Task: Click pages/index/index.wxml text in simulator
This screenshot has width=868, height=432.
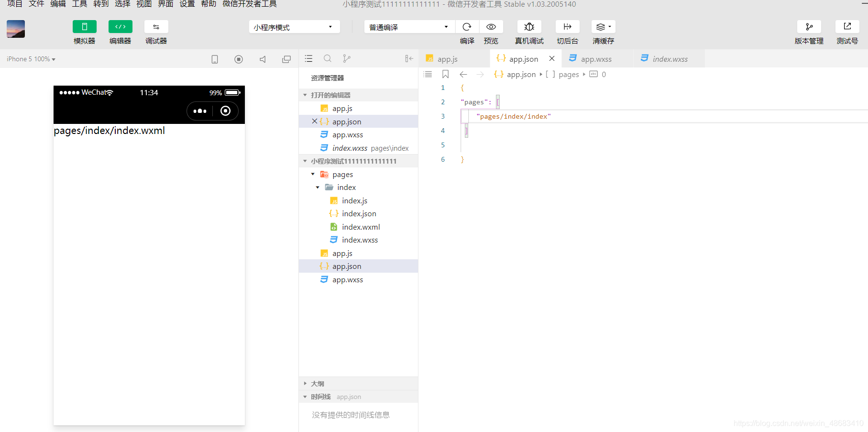Action: pyautogui.click(x=109, y=131)
